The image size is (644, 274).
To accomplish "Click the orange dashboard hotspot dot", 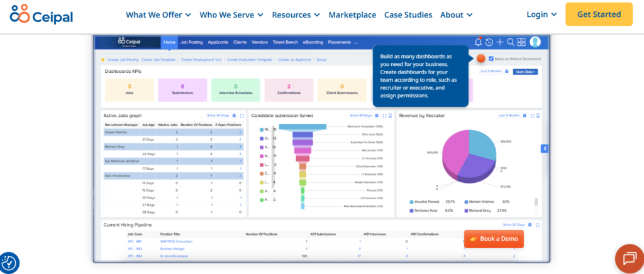I will [x=481, y=58].
